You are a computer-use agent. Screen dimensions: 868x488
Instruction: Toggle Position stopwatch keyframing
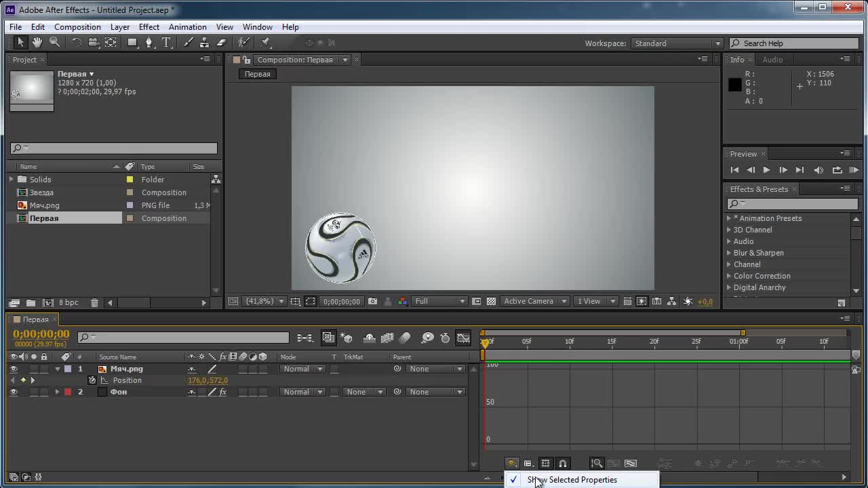(93, 380)
